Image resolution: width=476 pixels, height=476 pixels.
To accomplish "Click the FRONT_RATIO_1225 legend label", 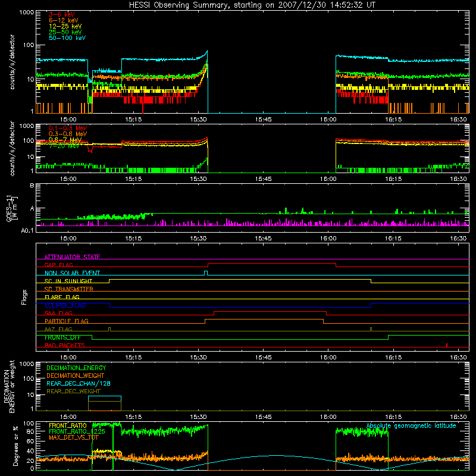I will click(77, 431).
